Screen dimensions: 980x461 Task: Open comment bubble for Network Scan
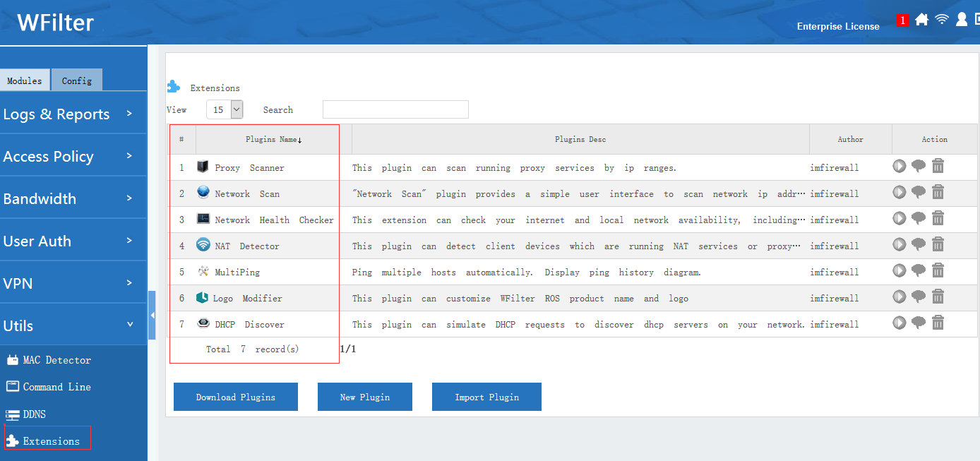918,193
